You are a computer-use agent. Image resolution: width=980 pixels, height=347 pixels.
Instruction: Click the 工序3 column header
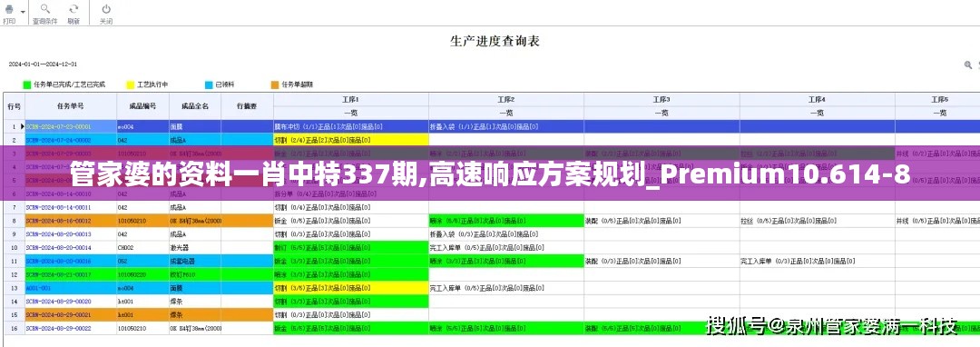661,99
